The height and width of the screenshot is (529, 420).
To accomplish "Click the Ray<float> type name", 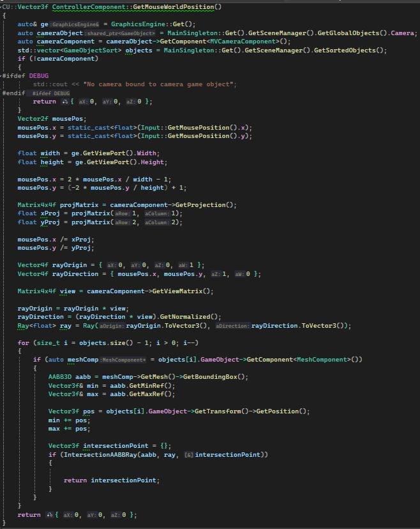I will pyautogui.click(x=37, y=326).
